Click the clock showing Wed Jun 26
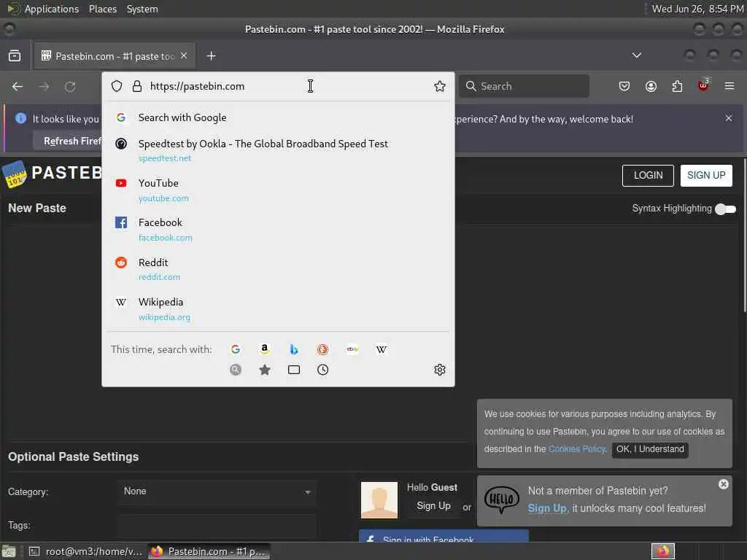The image size is (747, 560). (697, 9)
